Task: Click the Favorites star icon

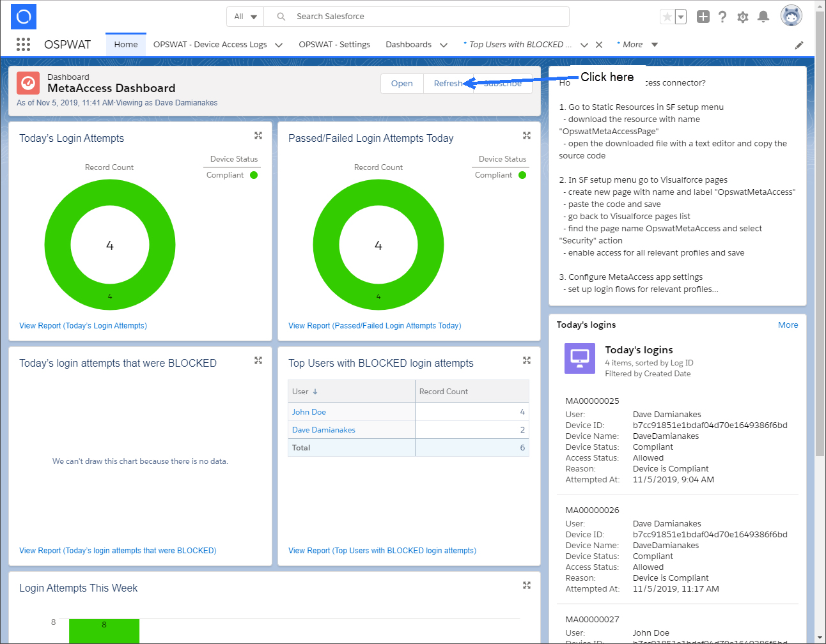Action: [x=667, y=17]
